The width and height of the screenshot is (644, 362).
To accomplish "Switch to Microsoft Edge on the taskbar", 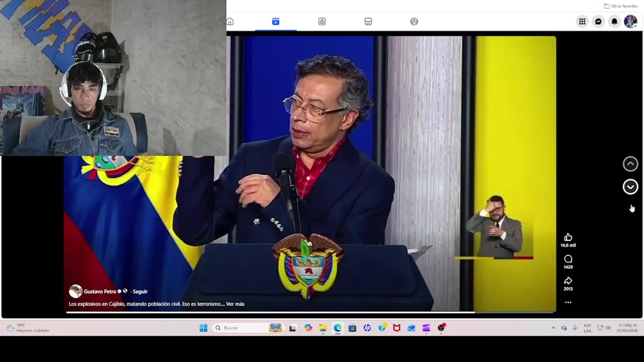I will point(338,328).
